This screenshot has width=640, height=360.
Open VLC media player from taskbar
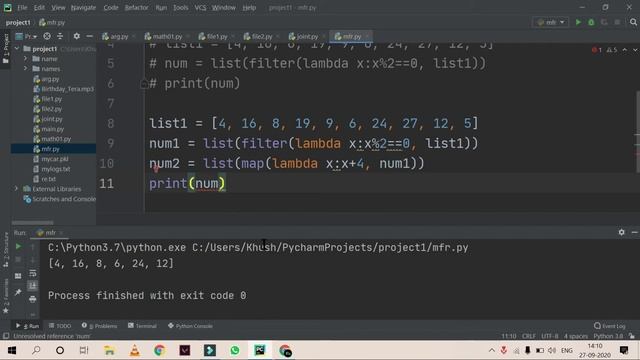point(135,350)
